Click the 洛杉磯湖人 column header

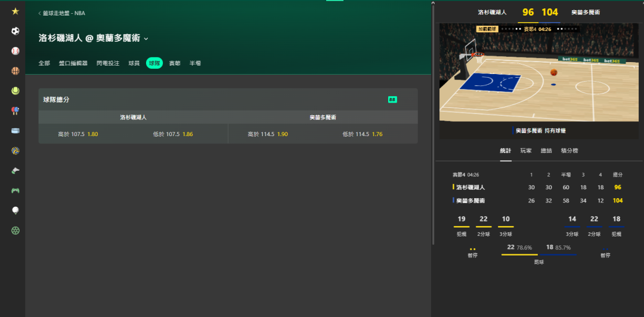click(133, 117)
